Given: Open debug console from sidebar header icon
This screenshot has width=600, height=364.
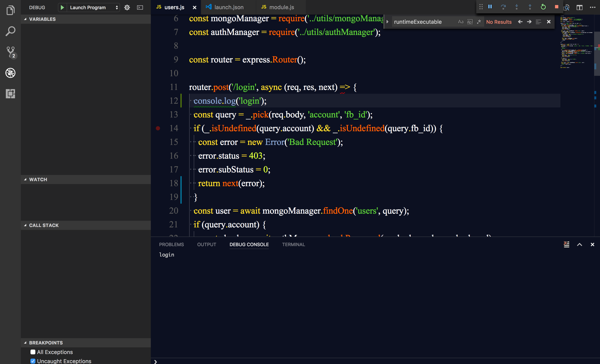Looking at the screenshot, I should click(x=140, y=7).
